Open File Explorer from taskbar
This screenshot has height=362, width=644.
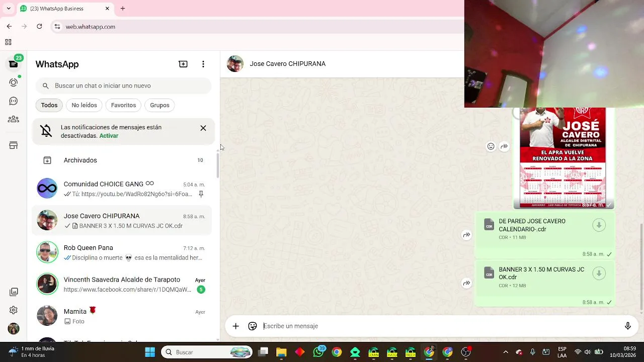pos(281,352)
